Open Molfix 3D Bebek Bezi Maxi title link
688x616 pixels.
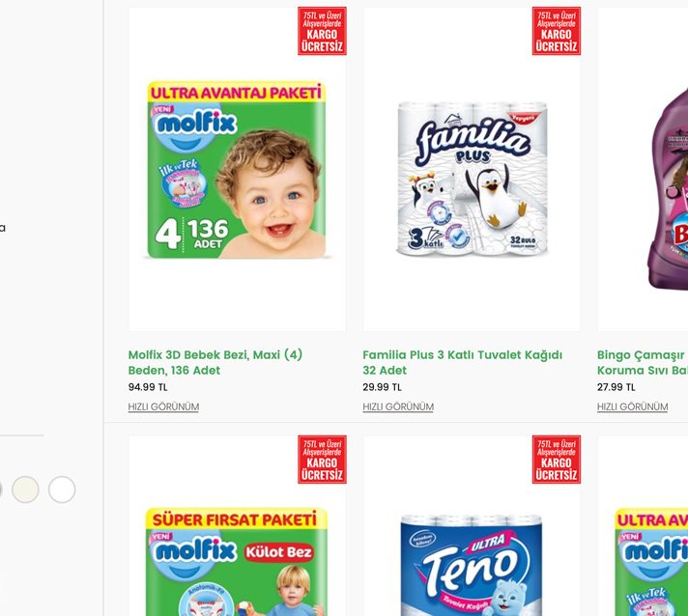tap(215, 363)
